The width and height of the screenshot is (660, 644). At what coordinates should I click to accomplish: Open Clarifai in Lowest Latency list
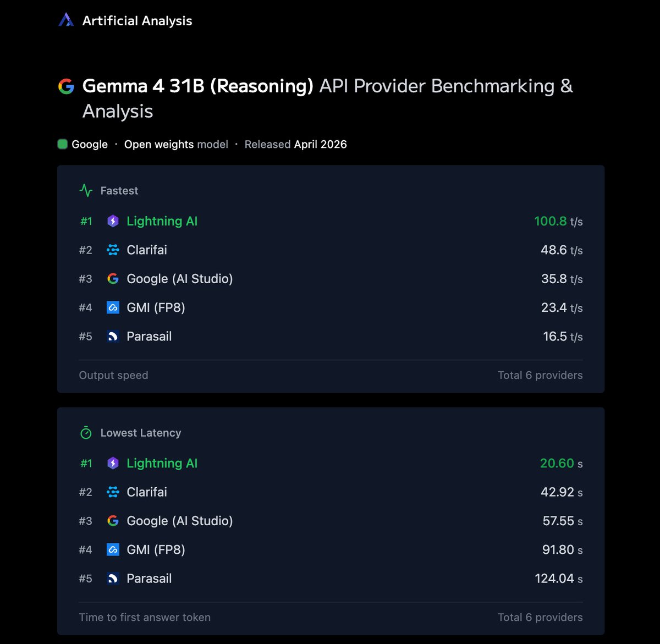(147, 492)
